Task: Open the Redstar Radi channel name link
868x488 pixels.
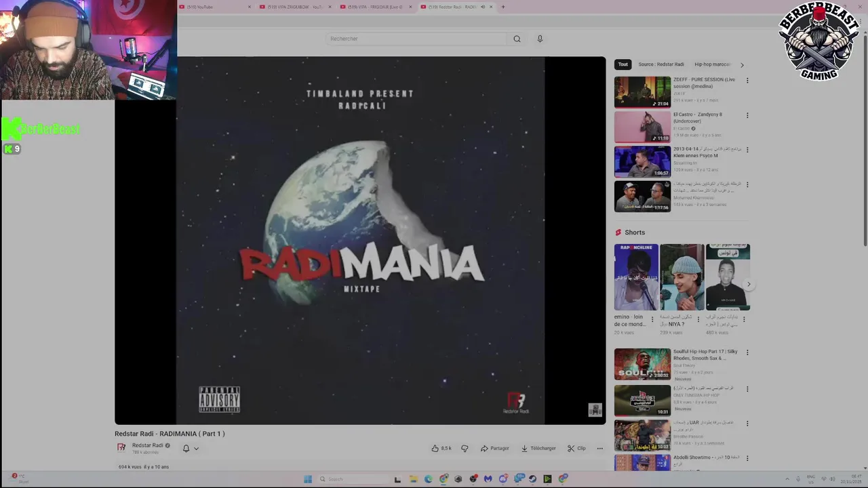Action: point(147,445)
